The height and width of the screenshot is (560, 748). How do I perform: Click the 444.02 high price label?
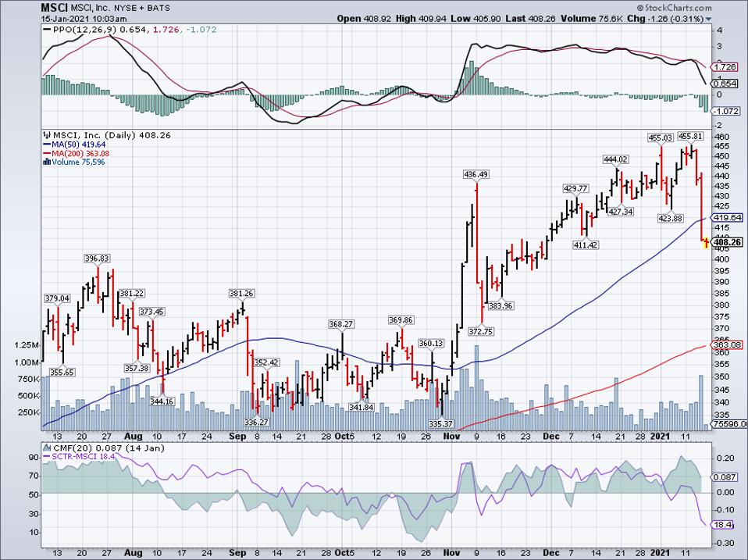pyautogui.click(x=615, y=159)
